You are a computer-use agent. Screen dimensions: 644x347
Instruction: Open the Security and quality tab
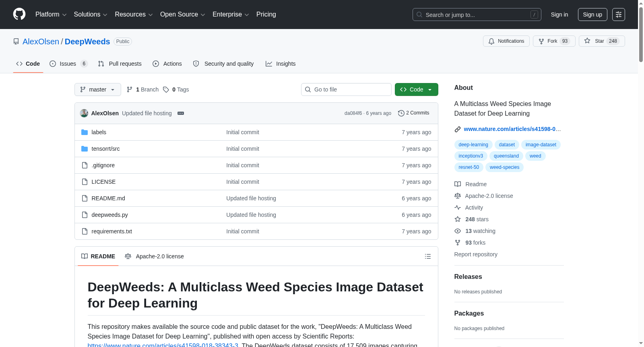tap(223, 64)
